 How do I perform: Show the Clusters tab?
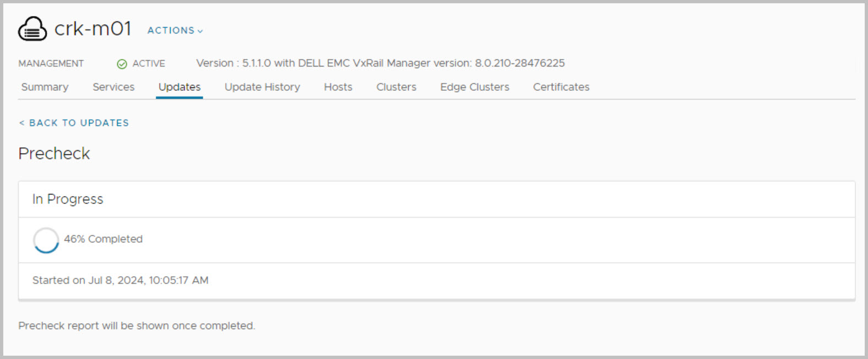click(x=397, y=87)
